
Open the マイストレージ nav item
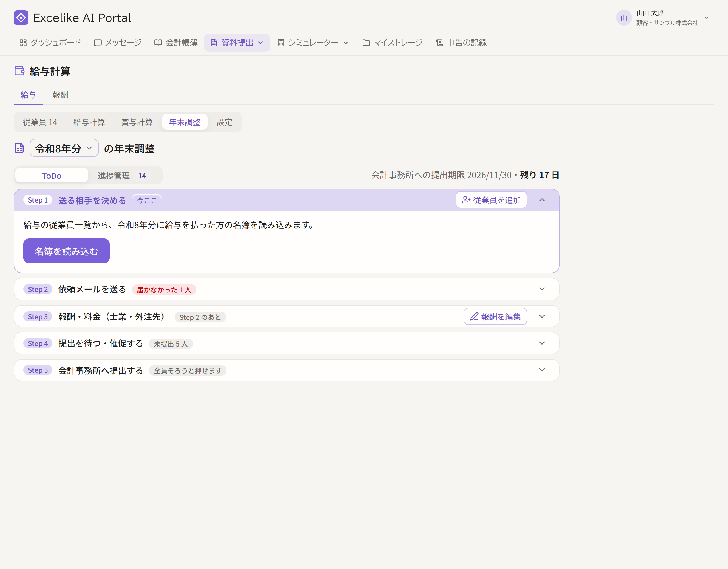click(392, 43)
